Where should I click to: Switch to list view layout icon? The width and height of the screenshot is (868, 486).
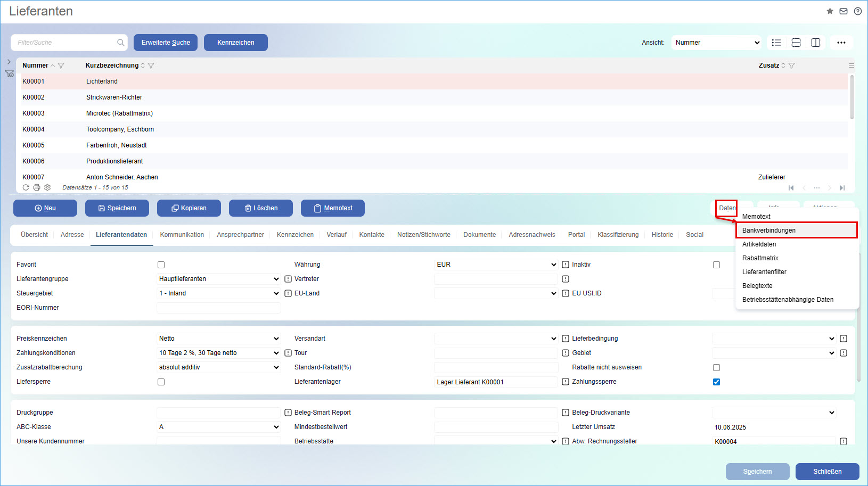(x=776, y=43)
